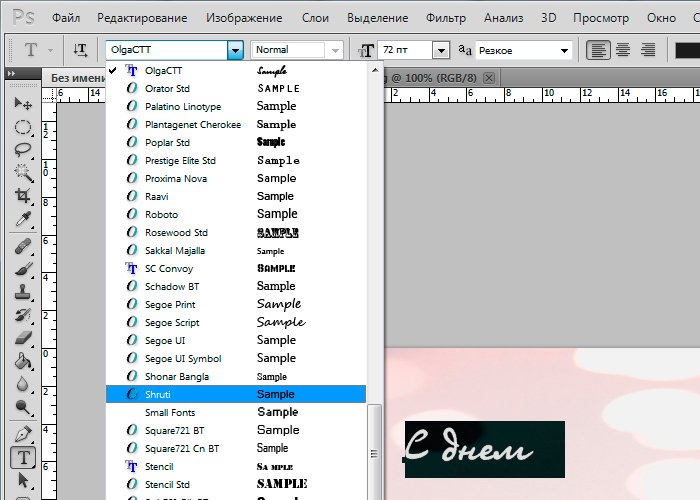The image size is (700, 500).
Task: Select the Eyedropper tool
Action: click(22, 219)
